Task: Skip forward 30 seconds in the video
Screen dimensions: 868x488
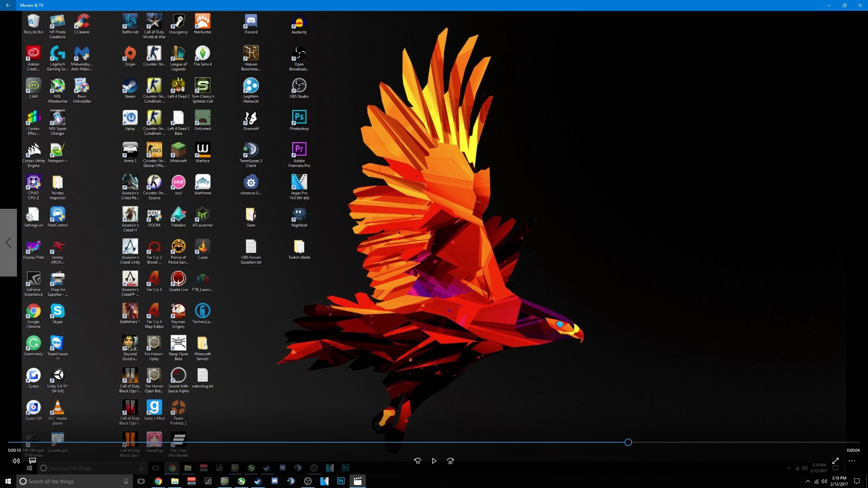Action: tap(450, 461)
